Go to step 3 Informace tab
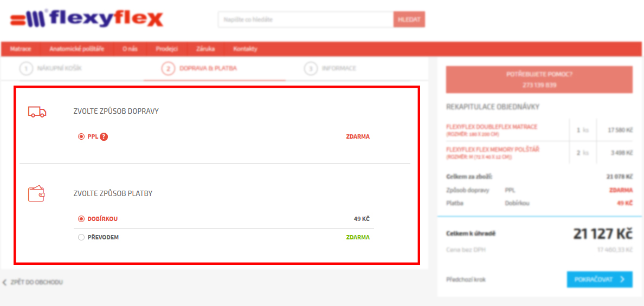644x306 pixels. click(330, 68)
